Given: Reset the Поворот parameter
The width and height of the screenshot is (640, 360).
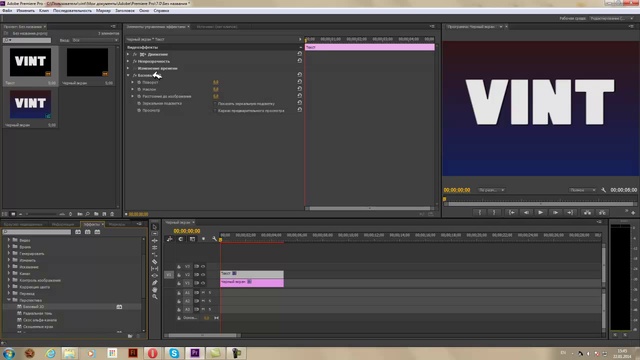Looking at the screenshot, I should coord(300,82).
